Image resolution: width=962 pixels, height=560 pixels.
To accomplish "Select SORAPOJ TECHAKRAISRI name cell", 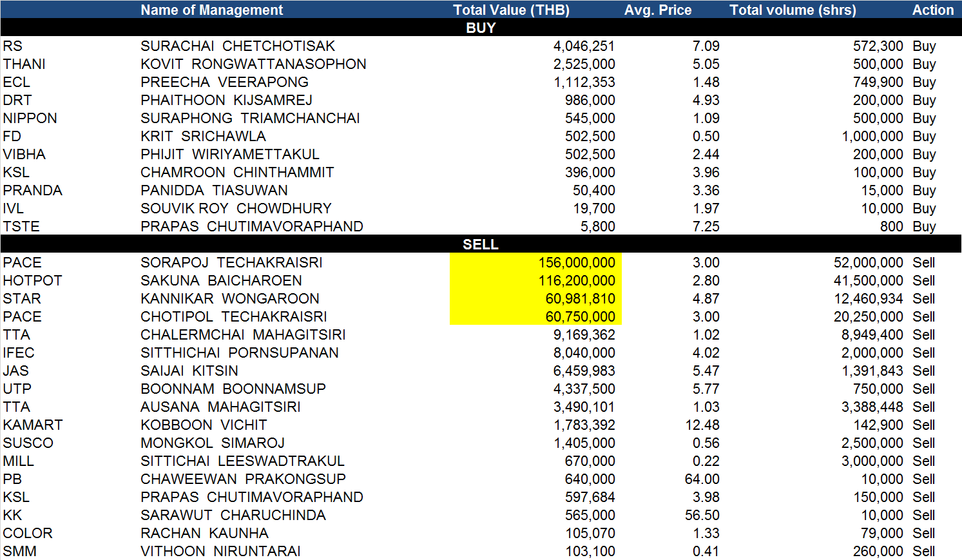I will click(x=231, y=262).
